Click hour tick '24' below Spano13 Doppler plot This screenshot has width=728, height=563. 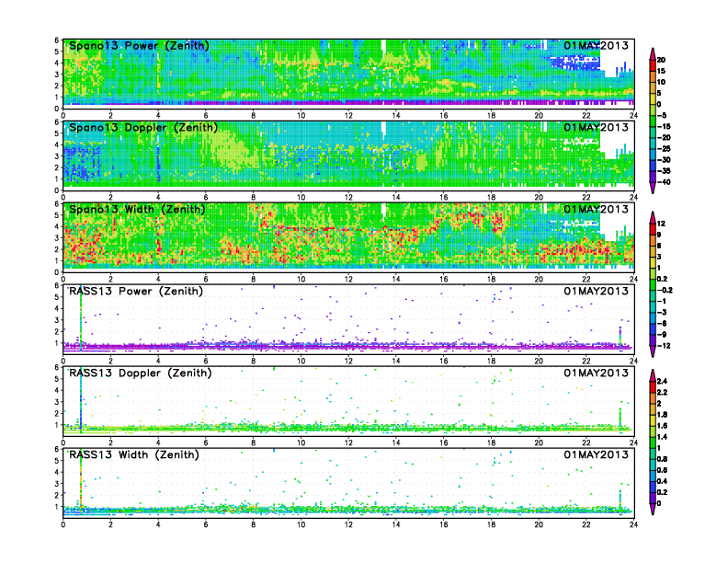pos(633,198)
